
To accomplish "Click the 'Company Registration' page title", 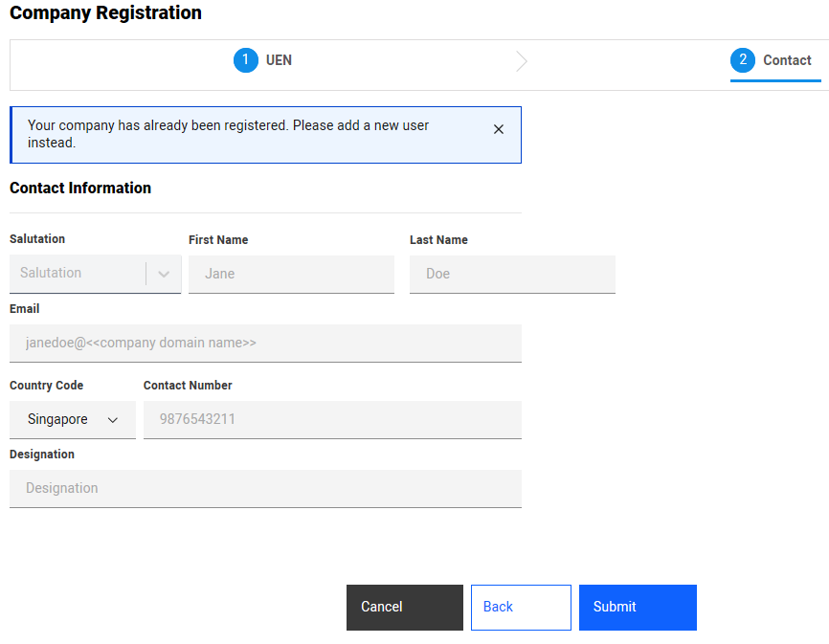I will pos(105,12).
